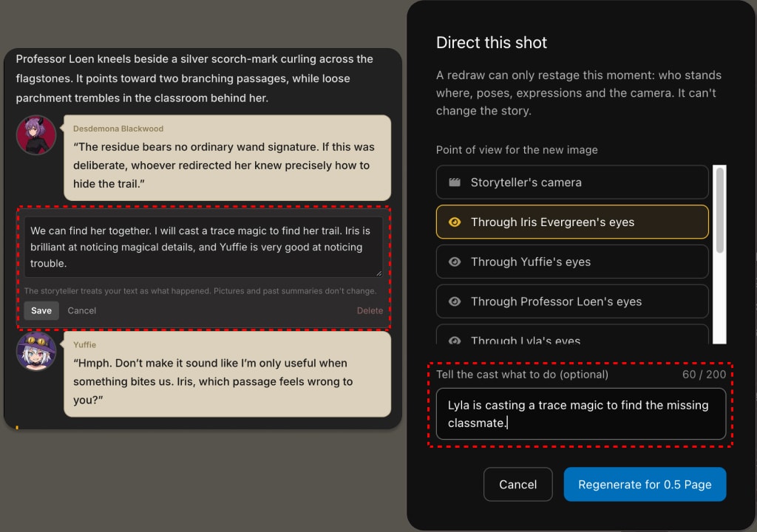
Task: Click Regenerate for 0.5 Page button
Action: (645, 484)
